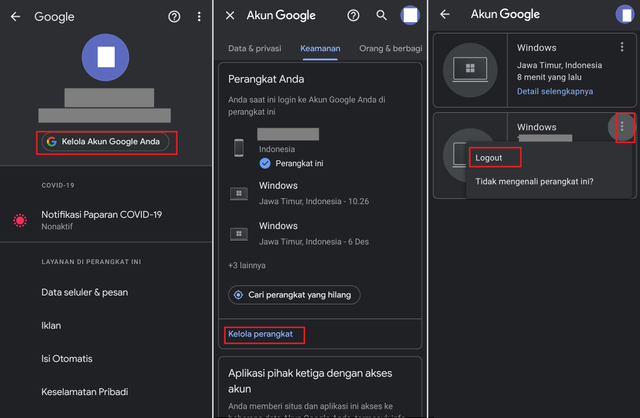Open Data seluler & pesan
This screenshot has height=418, width=640.
point(84,292)
